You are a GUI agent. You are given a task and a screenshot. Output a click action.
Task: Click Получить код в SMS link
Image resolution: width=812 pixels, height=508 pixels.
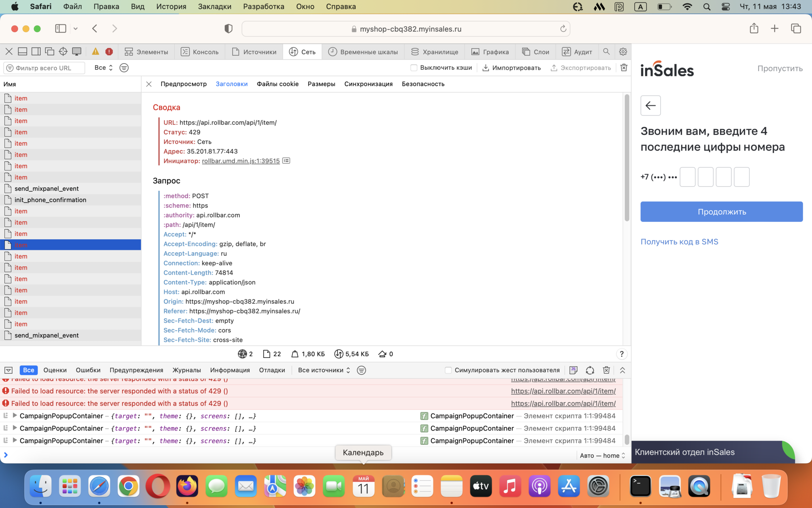[679, 242]
